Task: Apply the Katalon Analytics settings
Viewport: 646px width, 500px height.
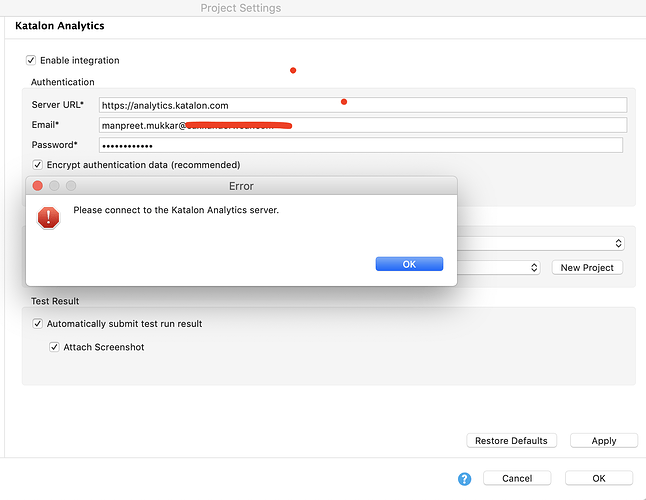Action: pos(603,441)
